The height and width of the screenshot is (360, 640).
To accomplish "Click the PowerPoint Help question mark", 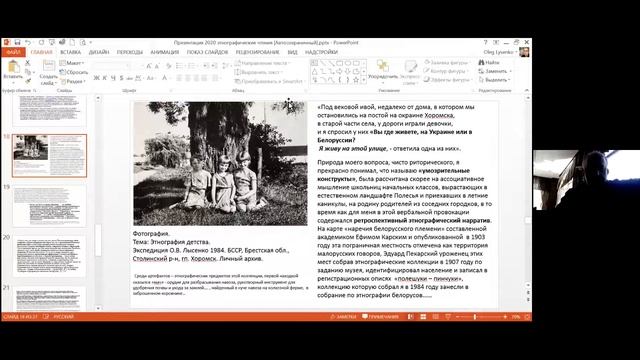I will pos(485,42).
